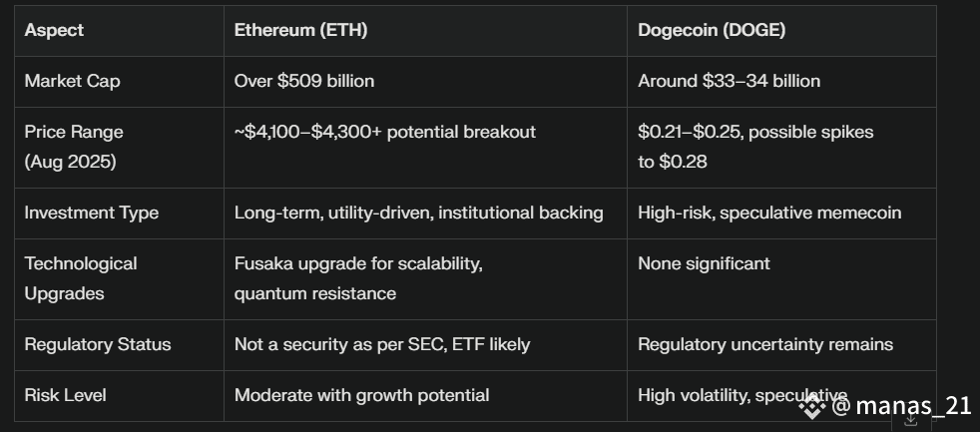This screenshot has height=432, width=980.
Task: Select the Aspect column header
Action: click(x=54, y=30)
